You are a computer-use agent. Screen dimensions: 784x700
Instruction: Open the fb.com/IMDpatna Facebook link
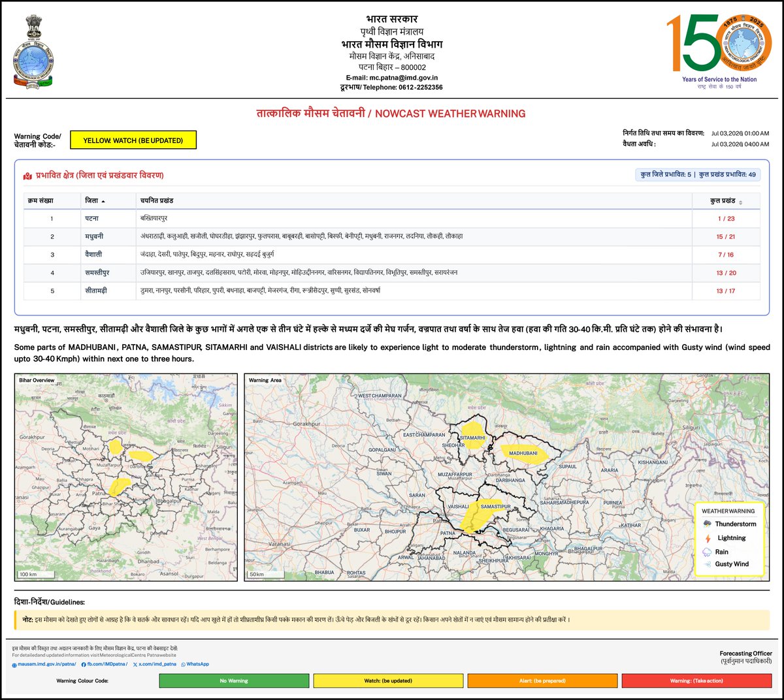pyautogui.click(x=105, y=664)
